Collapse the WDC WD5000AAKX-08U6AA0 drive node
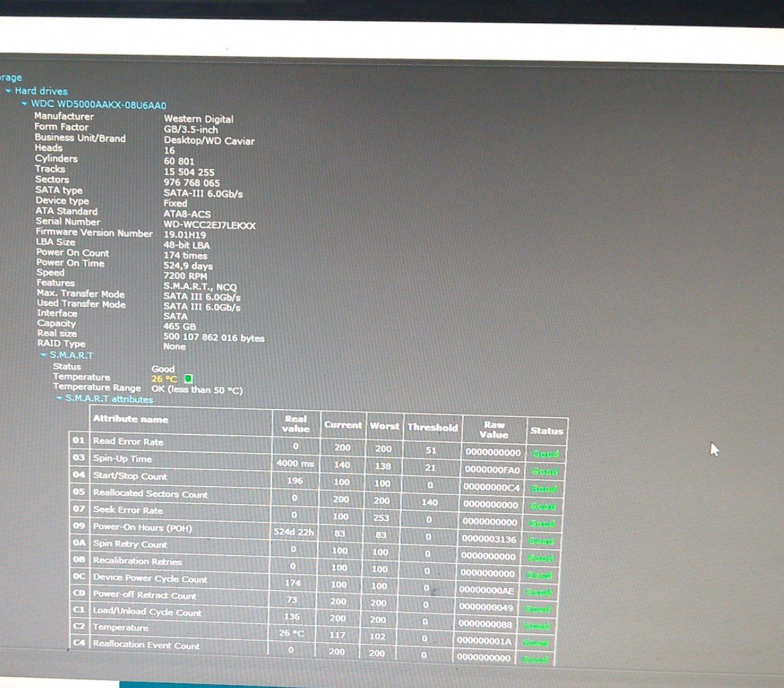 (24, 104)
